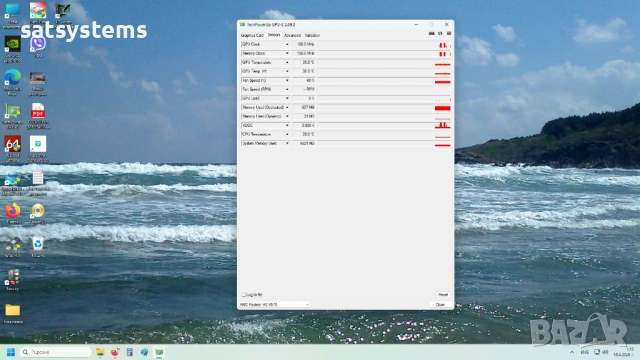Click the Close button at bottom
This screenshot has height=360, width=640.
(440, 304)
